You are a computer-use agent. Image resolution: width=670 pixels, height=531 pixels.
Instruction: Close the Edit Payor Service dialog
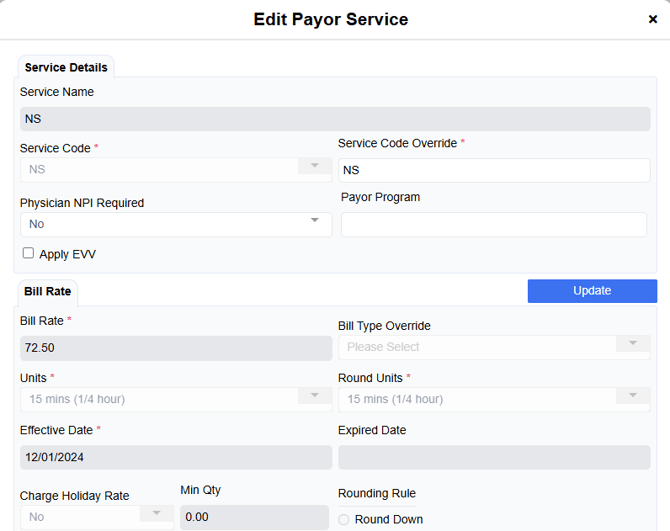pyautogui.click(x=653, y=19)
